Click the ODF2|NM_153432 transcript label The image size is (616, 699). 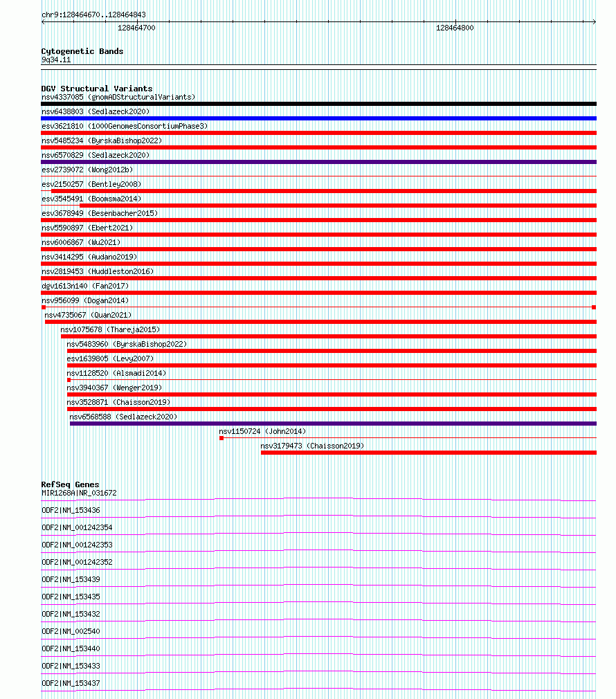pos(71,614)
